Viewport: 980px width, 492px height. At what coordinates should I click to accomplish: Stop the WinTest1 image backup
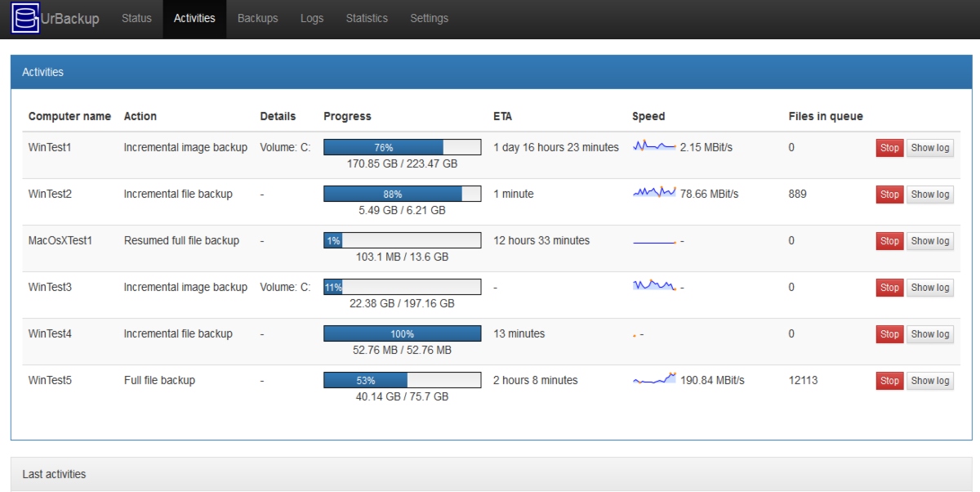pos(889,148)
